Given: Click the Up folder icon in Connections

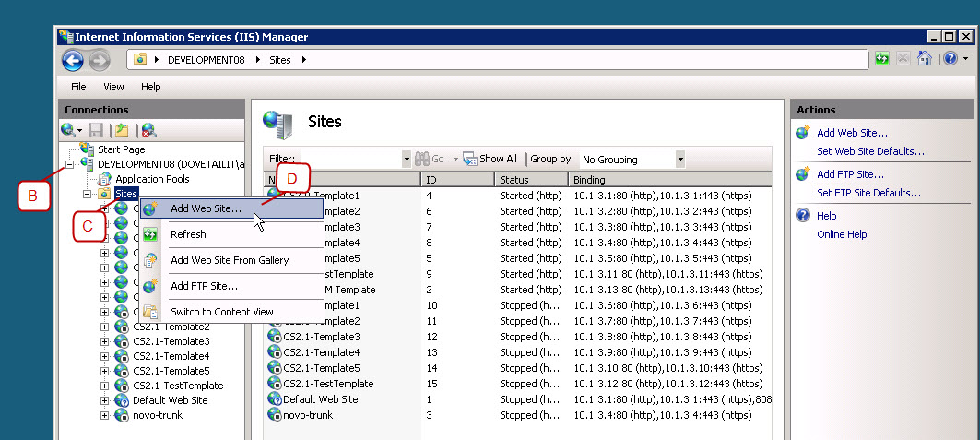Looking at the screenshot, I should (x=122, y=131).
